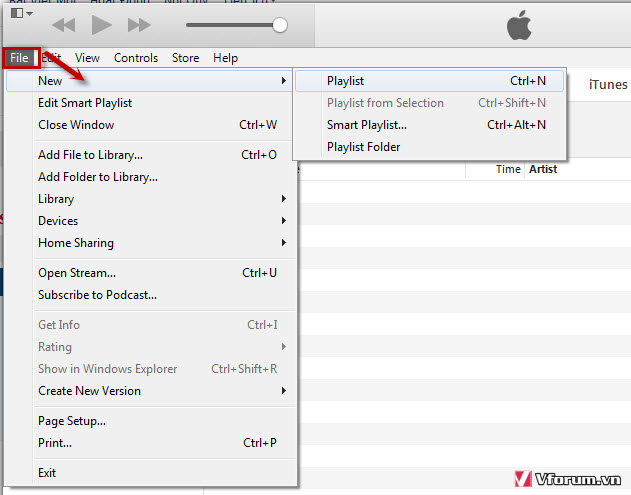Click the rewind previous track button
The height and width of the screenshot is (495, 631).
pyautogui.click(x=64, y=25)
